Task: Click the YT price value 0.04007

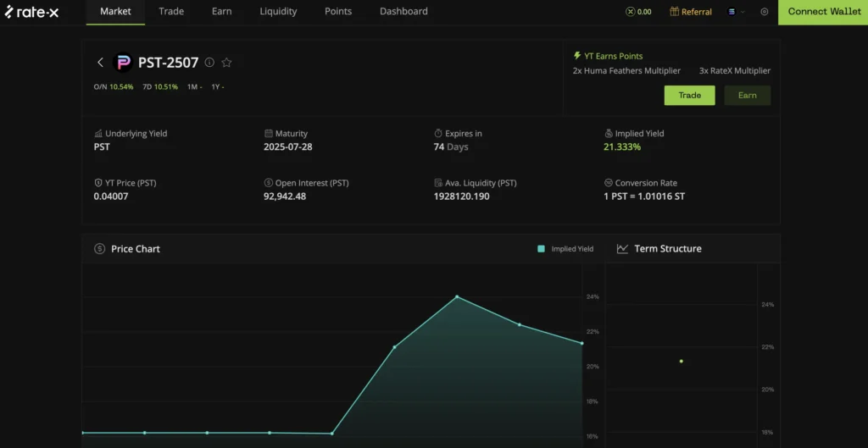Action: coord(111,196)
